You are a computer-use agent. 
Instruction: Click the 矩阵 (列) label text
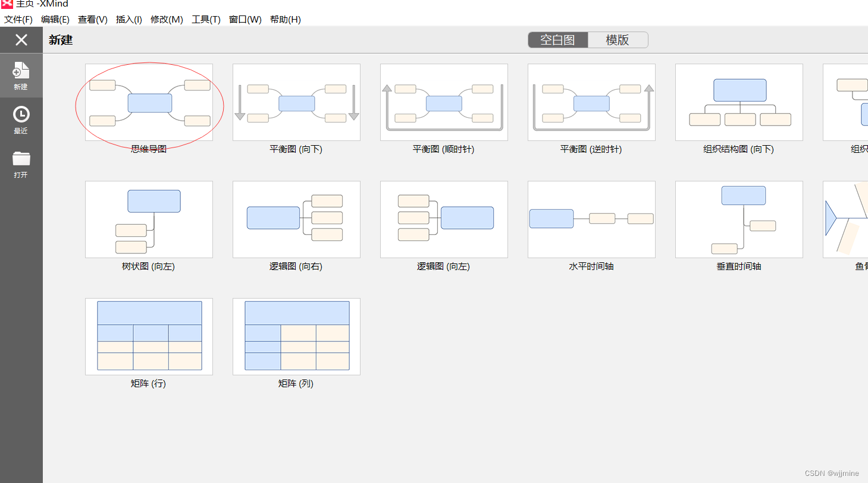(x=296, y=384)
